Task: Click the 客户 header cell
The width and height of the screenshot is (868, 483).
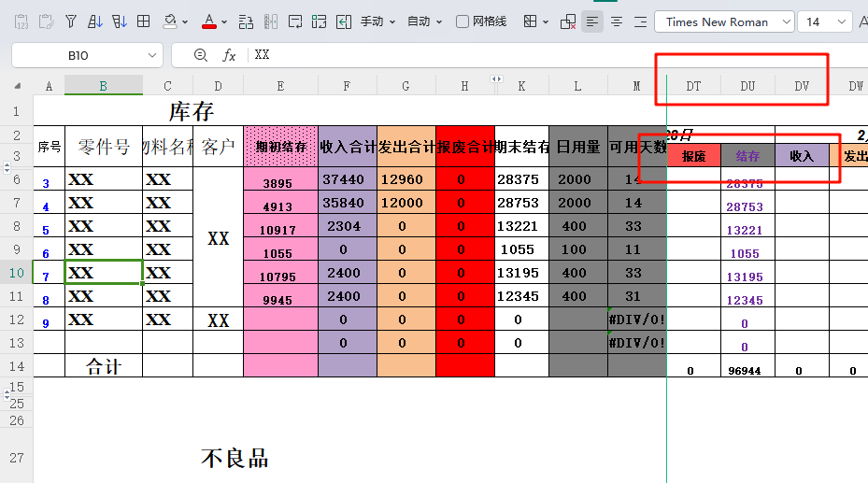Action: (218, 147)
